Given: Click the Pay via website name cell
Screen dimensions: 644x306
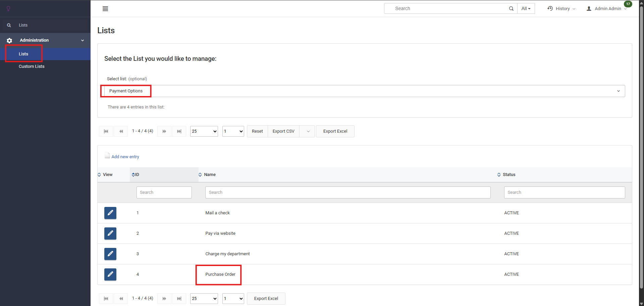Looking at the screenshot, I should [220, 233].
